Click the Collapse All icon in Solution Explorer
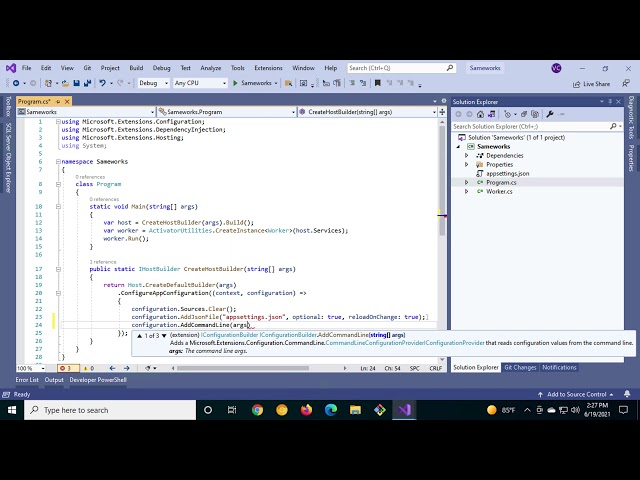This screenshot has width=640, height=480. 524,114
